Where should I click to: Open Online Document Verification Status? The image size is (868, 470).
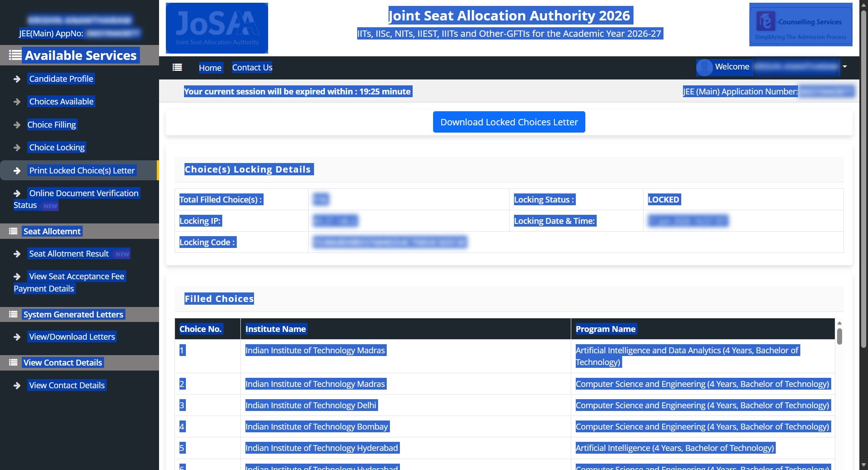(76, 199)
